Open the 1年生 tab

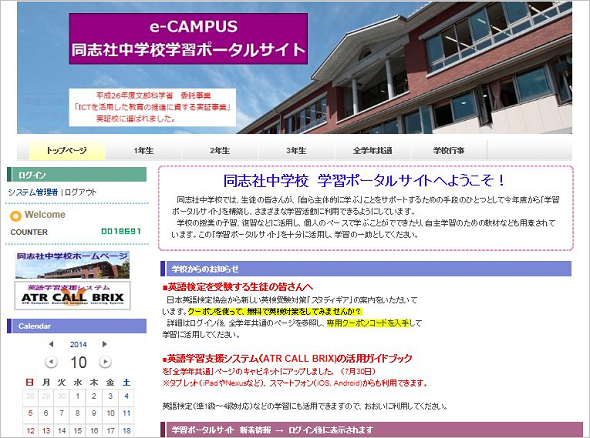point(143,151)
